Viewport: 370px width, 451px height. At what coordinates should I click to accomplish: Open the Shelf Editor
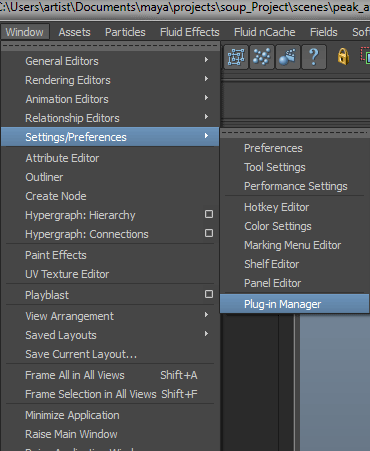[295, 264]
